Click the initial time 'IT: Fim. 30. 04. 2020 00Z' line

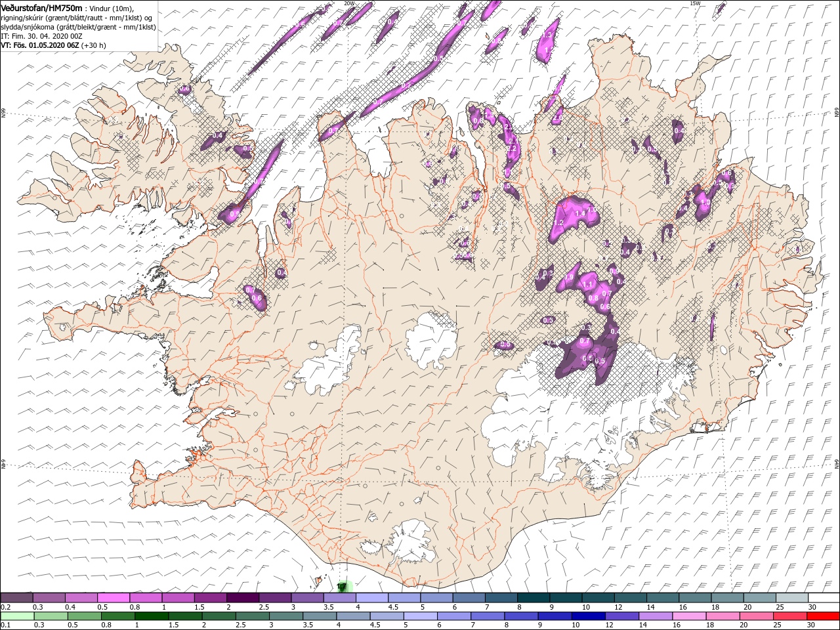point(41,36)
